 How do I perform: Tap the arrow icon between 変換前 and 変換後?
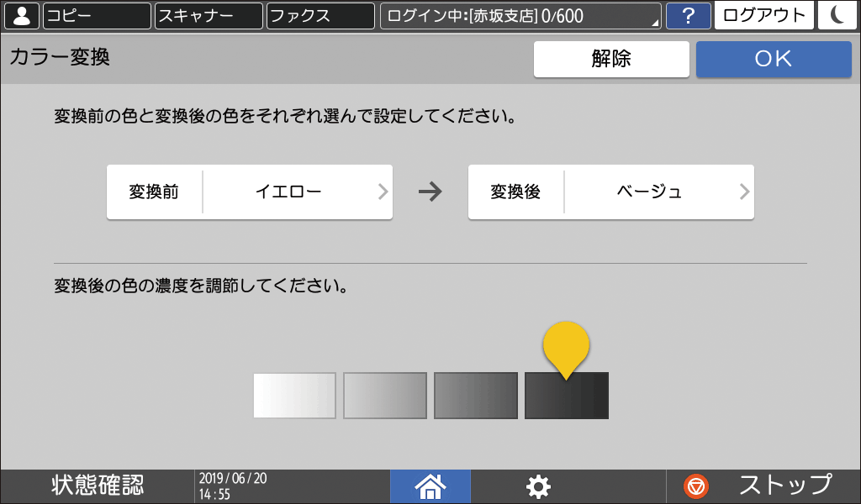point(430,192)
